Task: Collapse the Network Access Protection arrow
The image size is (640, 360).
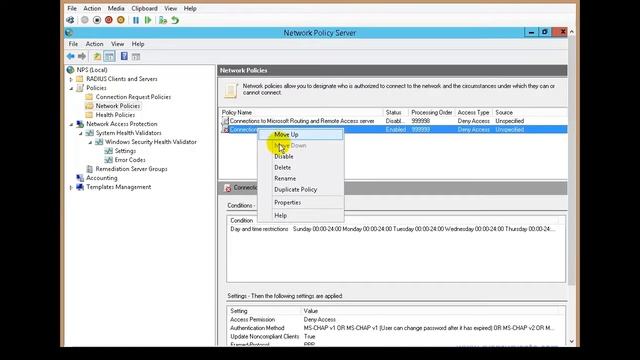Action: pos(71,124)
